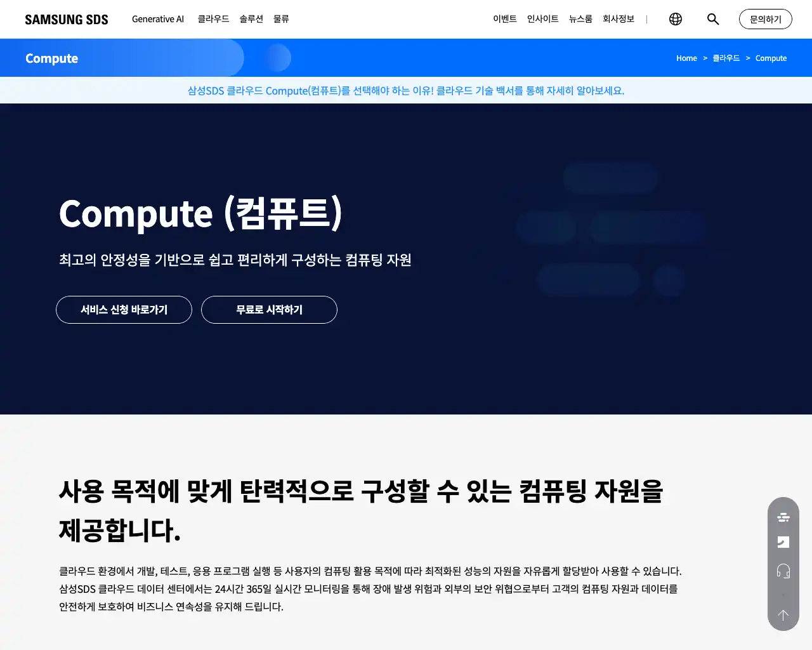Select the 솔루션 menu item

(x=251, y=19)
